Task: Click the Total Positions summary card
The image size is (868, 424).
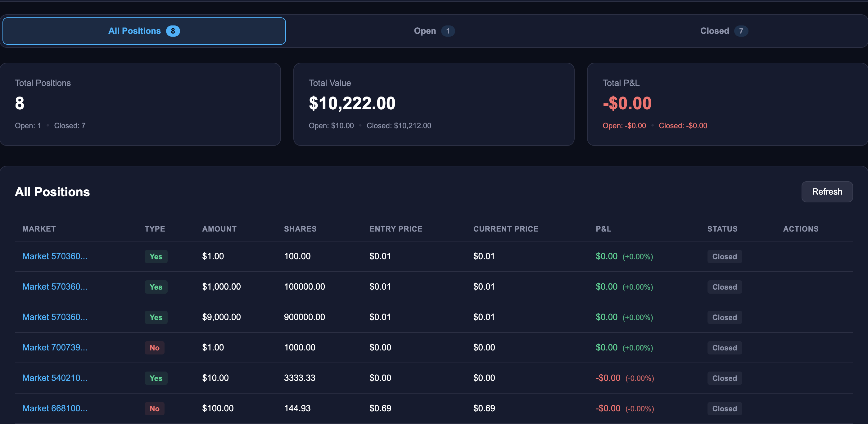Action: pyautogui.click(x=140, y=104)
